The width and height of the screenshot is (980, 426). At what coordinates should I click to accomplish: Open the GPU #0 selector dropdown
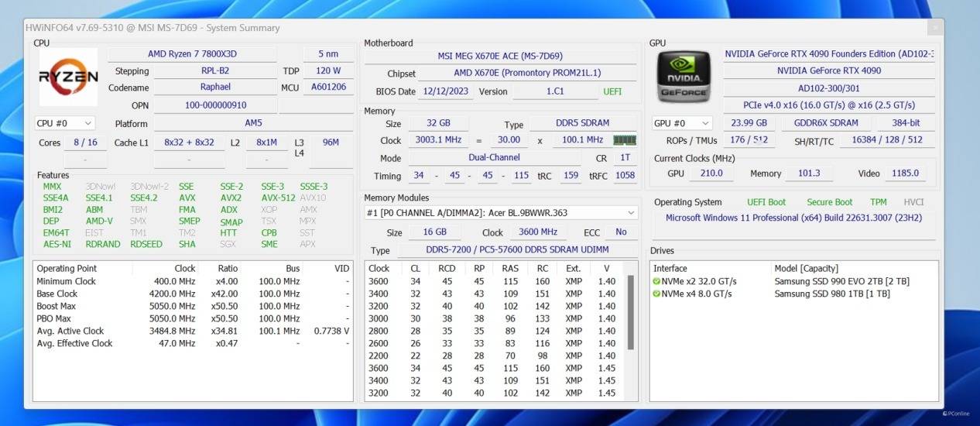click(682, 123)
